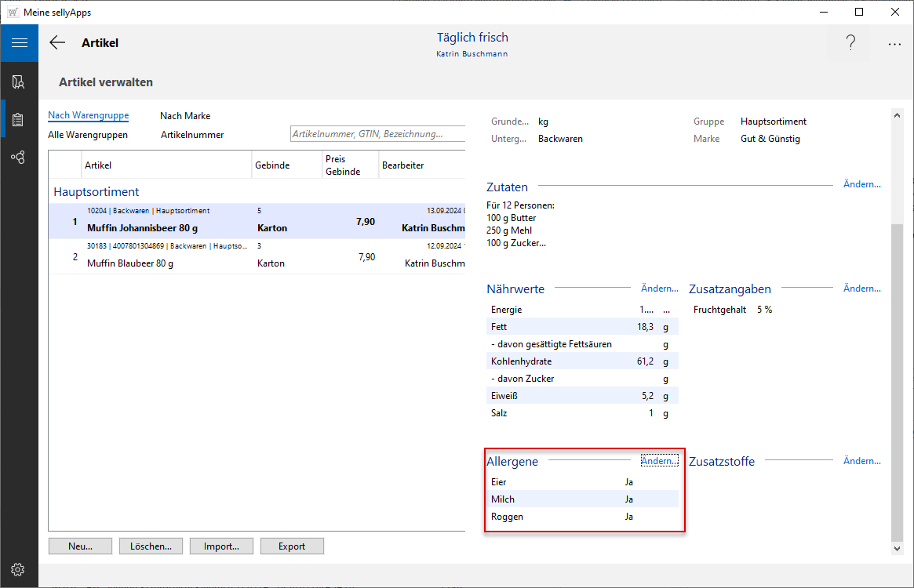
Task: Go back with the left arrow
Action: [x=57, y=43]
